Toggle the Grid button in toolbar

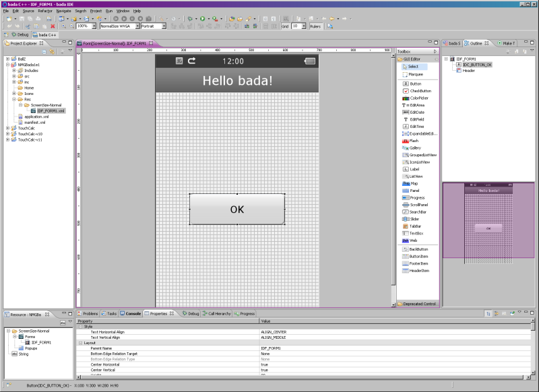[284, 26]
